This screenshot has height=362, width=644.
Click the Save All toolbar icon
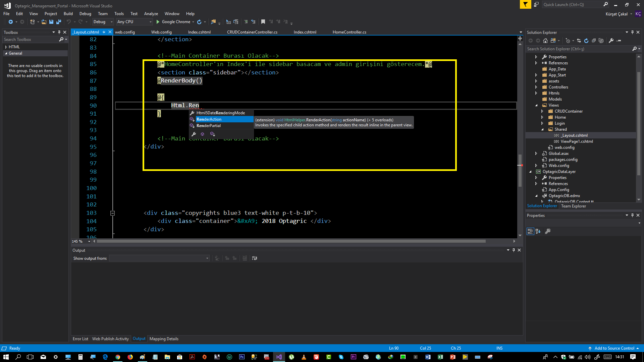click(59, 22)
